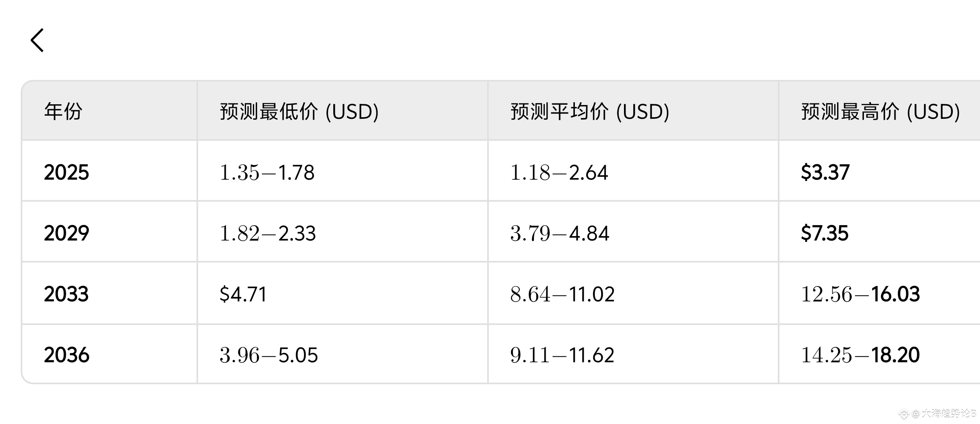Select the 1.35–1.78 lowest price cell
The height and width of the screenshot is (424, 980).
[x=267, y=172]
